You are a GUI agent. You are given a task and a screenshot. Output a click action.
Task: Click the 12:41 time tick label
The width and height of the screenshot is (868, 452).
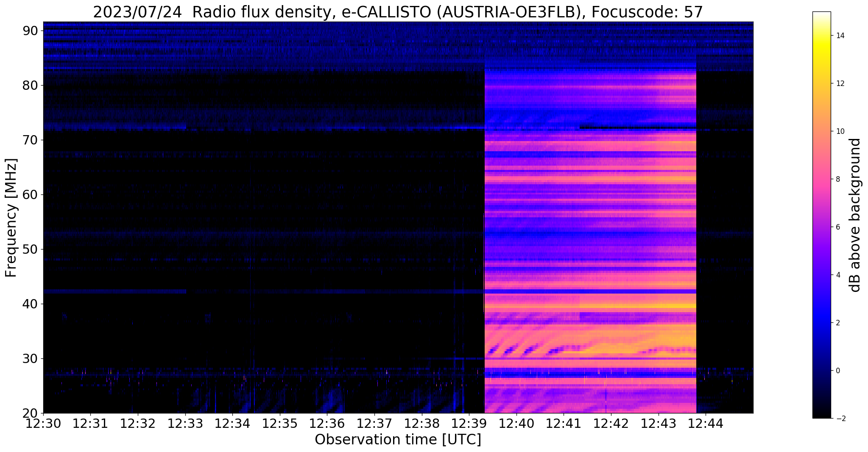[x=564, y=423]
